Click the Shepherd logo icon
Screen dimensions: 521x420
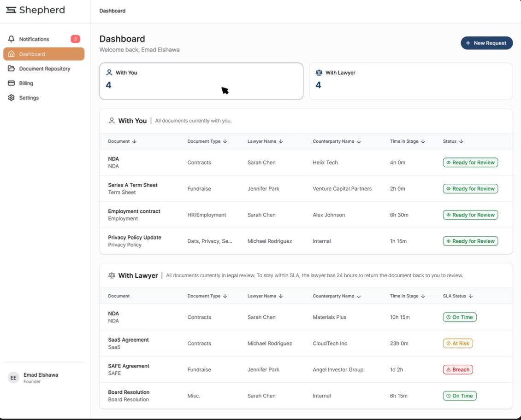[11, 10]
